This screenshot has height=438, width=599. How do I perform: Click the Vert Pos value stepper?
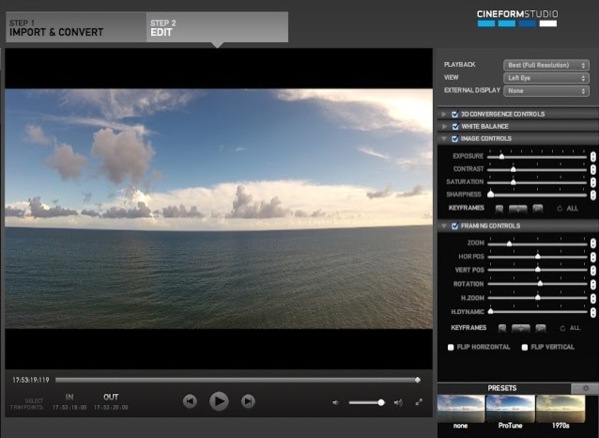593,270
